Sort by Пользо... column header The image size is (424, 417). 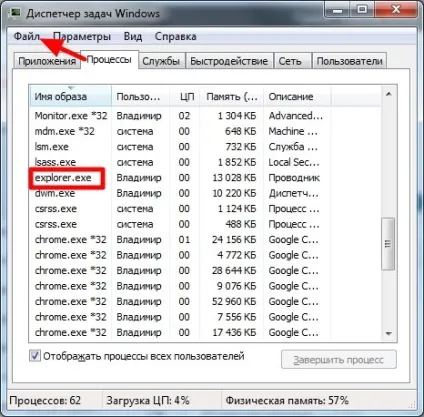141,97
